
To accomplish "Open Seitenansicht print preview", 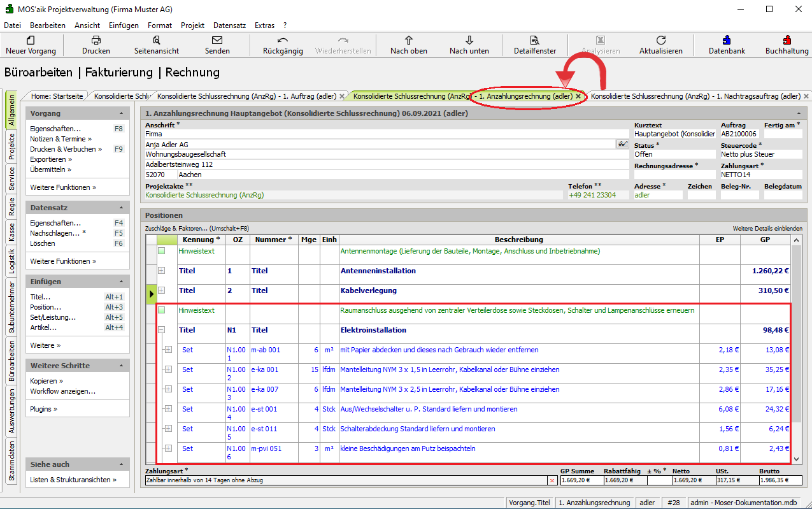I will point(157,40).
